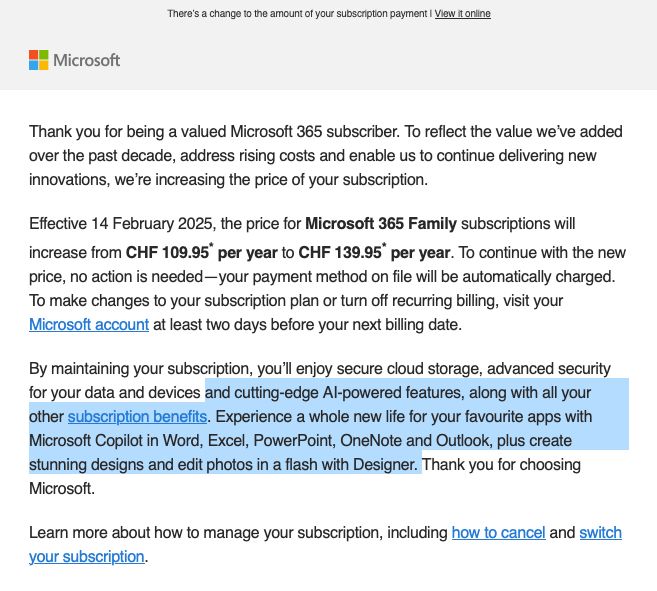Screen dimensions: 657x591
Task: Click the Microsoft wordmark in the header
Action: [x=87, y=60]
